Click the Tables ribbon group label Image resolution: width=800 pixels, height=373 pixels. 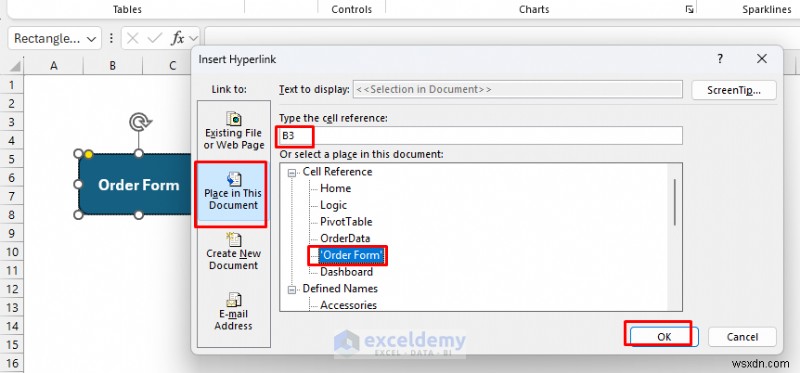click(127, 9)
